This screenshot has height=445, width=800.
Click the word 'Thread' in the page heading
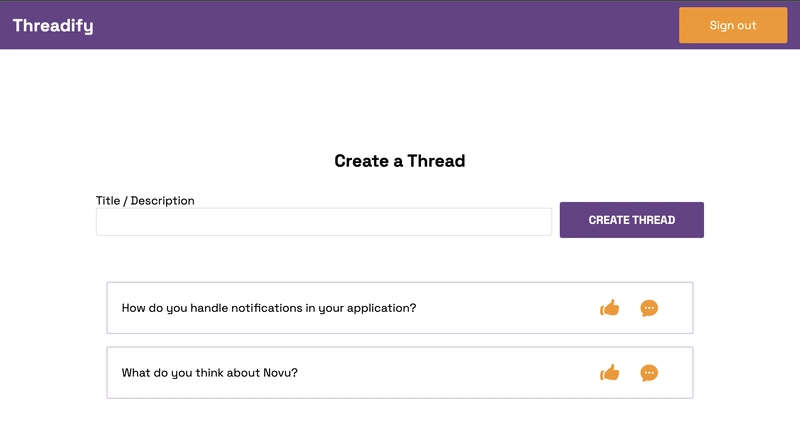436,161
